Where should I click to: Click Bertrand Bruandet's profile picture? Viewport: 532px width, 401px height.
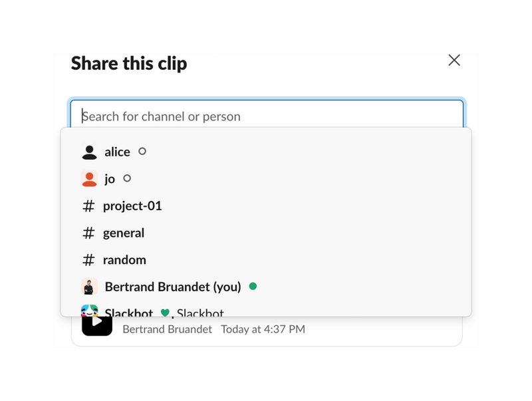coord(90,286)
